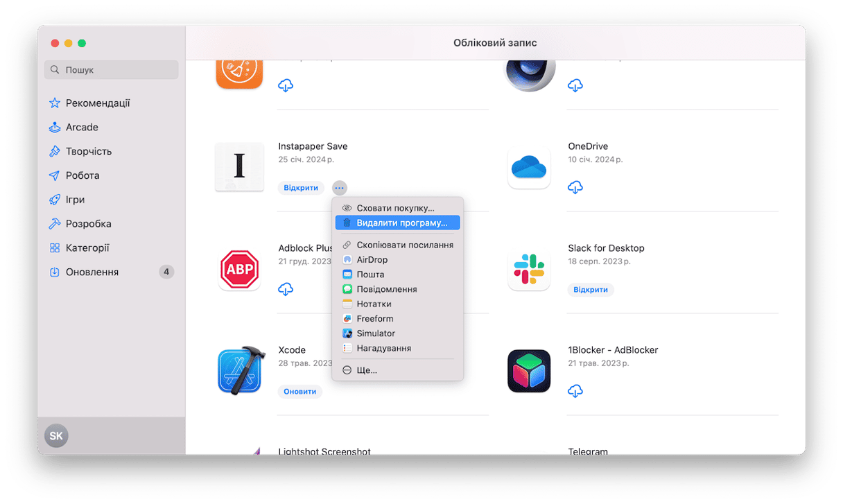
Task: Share to Нотатки from the menu
Action: pyautogui.click(x=374, y=304)
